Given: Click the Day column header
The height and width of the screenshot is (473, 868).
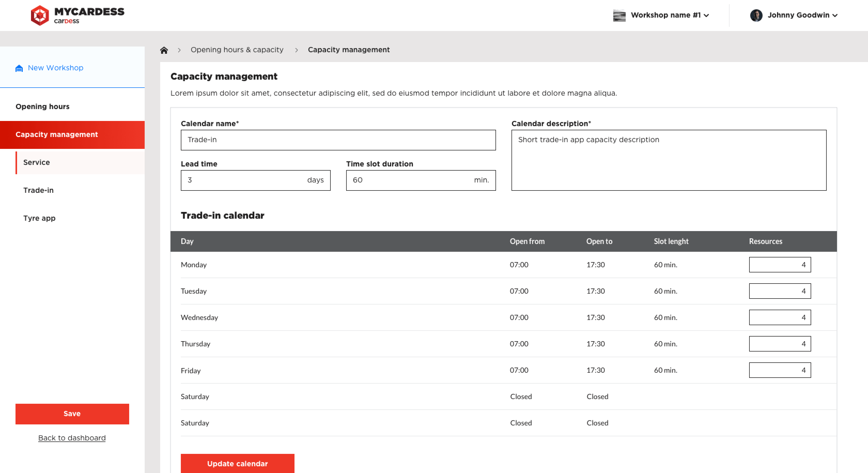Looking at the screenshot, I should pos(187,241).
